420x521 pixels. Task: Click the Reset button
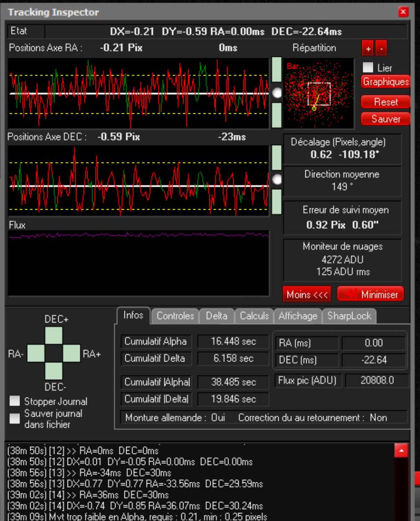click(x=385, y=102)
